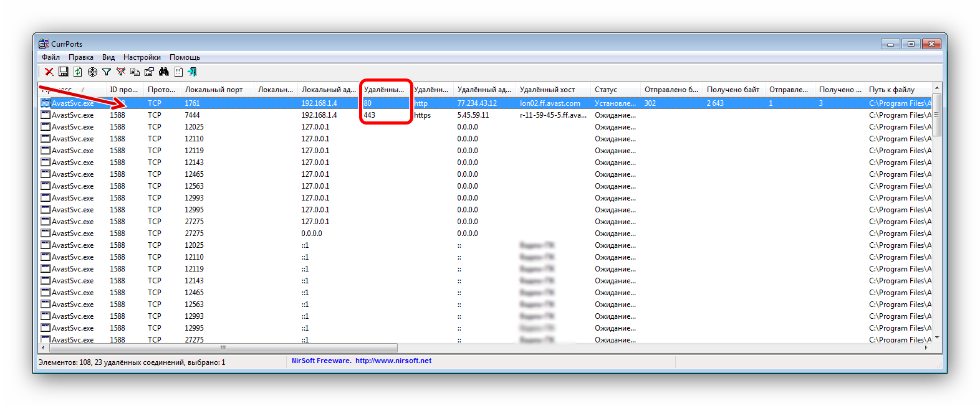Select local port cell '1761'
Image resolution: width=980 pixels, height=406 pixels.
point(193,103)
